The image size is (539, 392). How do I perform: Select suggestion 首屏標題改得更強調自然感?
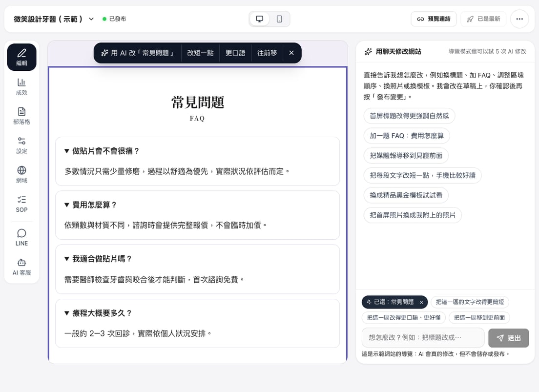[409, 116]
